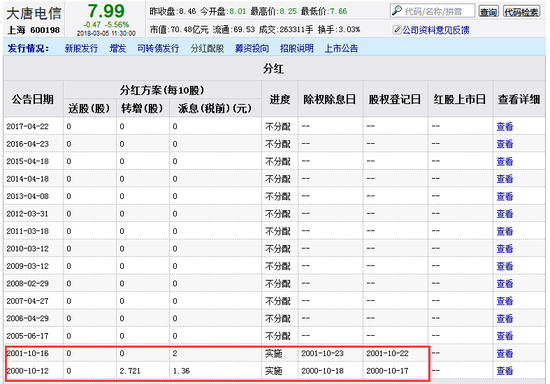The width and height of the screenshot is (550, 384).
Task: View details for 2008-02-29 row
Action: [505, 283]
